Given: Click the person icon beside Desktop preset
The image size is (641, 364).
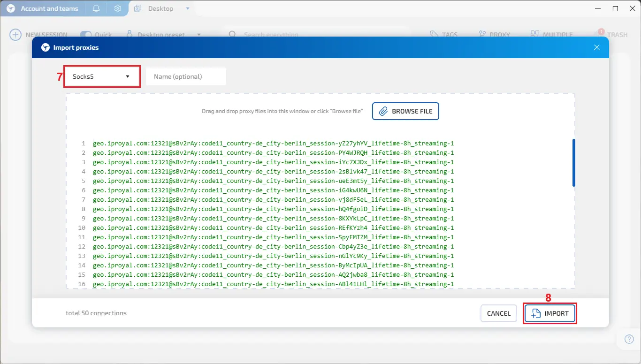Looking at the screenshot, I should [130, 34].
